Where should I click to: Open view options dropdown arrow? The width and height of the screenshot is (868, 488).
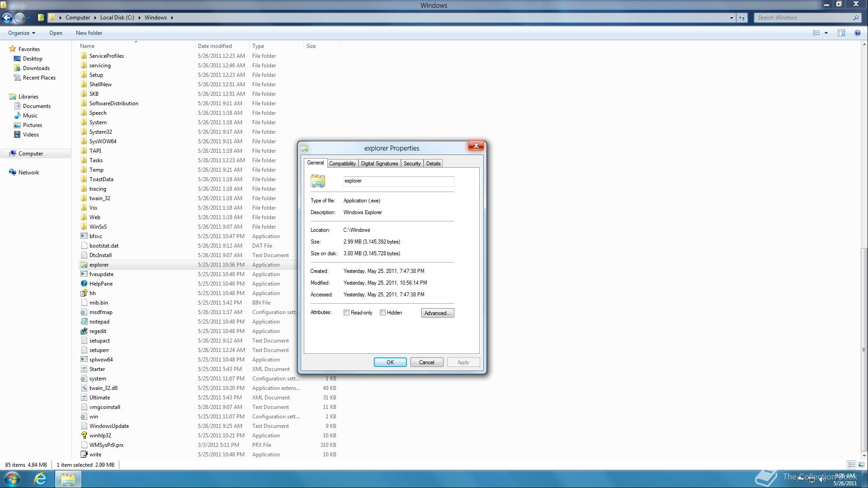[826, 33]
